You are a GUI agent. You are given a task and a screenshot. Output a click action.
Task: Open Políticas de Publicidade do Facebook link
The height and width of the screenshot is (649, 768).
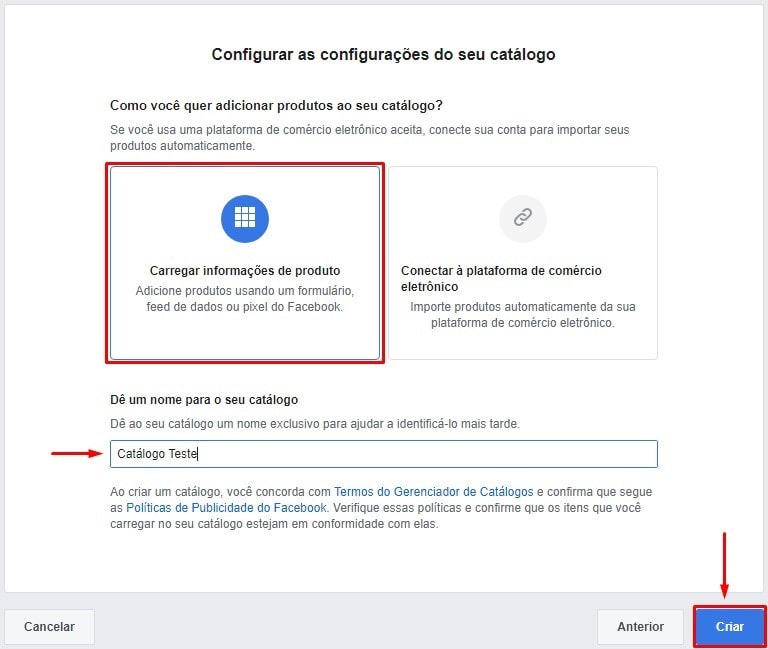tap(226, 508)
